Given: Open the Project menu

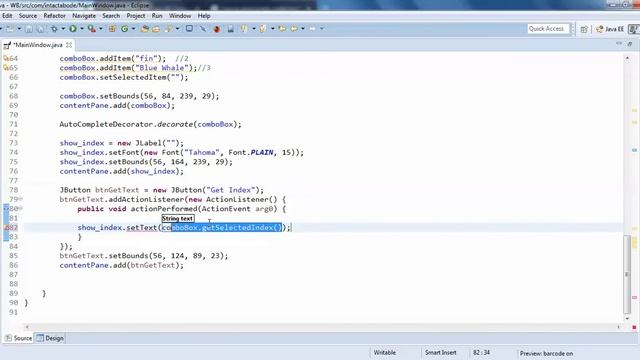Looking at the screenshot, I should (x=136, y=16).
